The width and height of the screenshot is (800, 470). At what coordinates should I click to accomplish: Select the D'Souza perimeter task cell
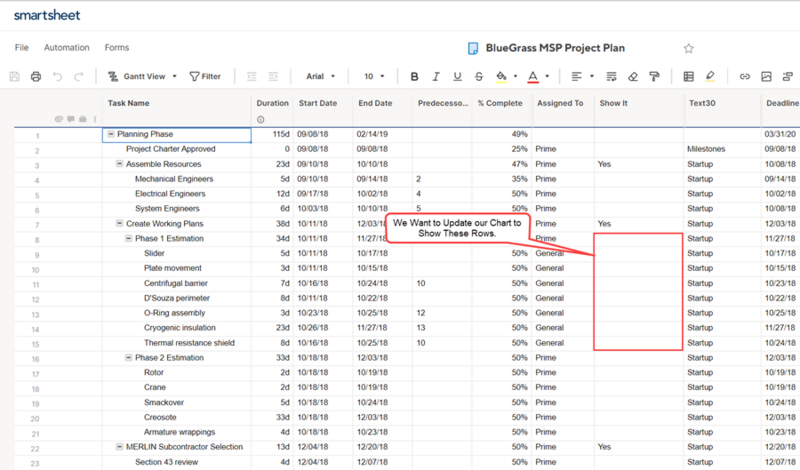tap(177, 298)
